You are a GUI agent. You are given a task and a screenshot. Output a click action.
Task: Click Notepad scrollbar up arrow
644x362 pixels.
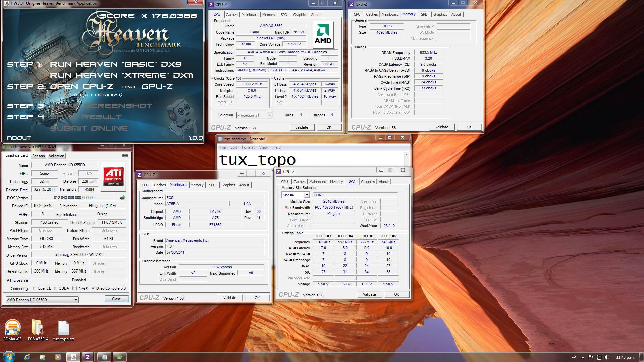coord(407,155)
